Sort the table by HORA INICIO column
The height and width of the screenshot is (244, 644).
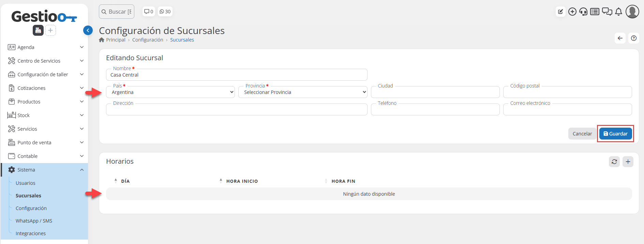coord(242,181)
